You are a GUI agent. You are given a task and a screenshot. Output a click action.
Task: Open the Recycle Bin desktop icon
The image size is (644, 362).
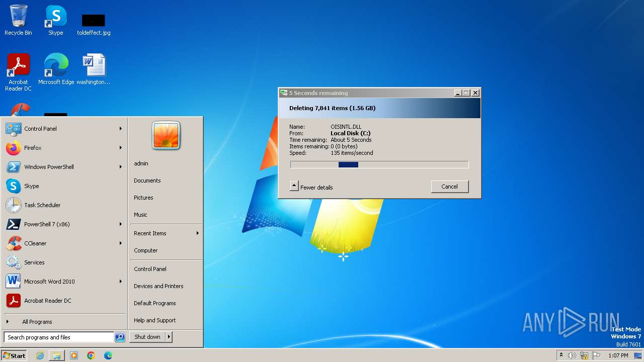click(18, 20)
